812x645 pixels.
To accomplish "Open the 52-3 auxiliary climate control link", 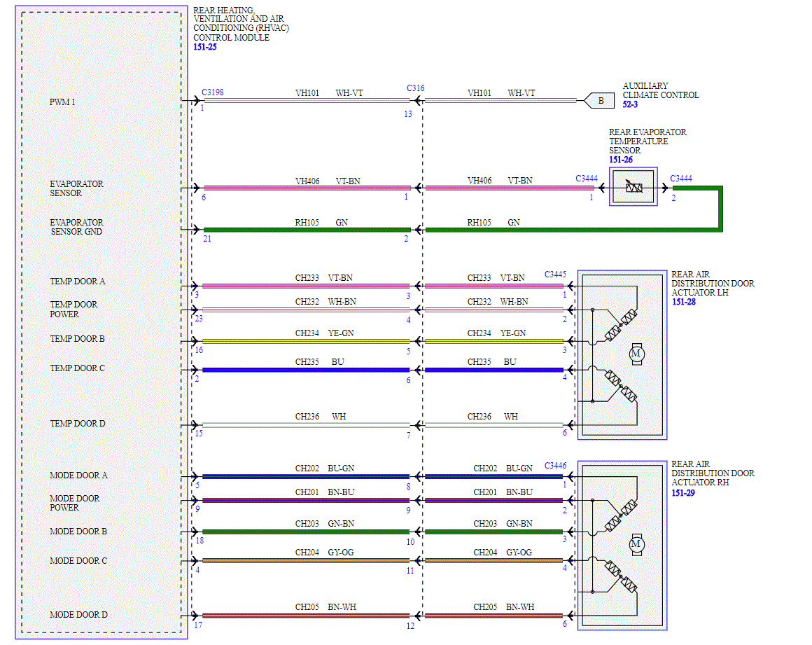I will pyautogui.click(x=630, y=104).
